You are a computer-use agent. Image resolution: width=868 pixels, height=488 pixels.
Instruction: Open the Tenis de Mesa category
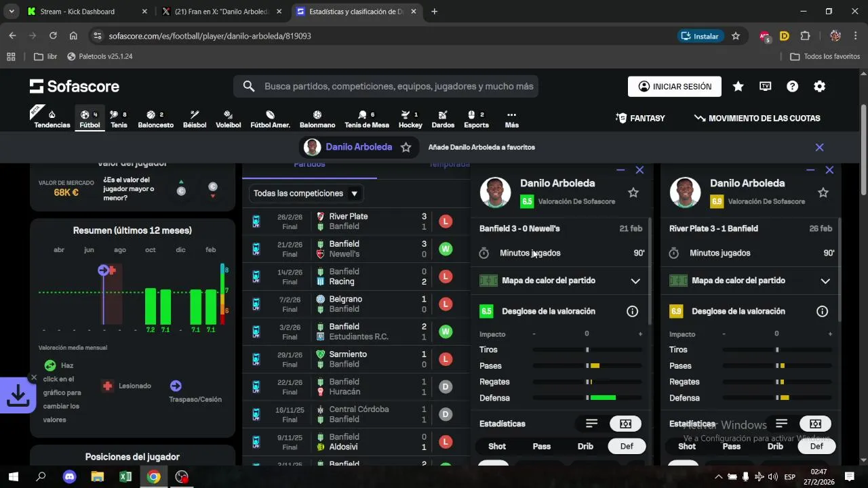(x=367, y=119)
